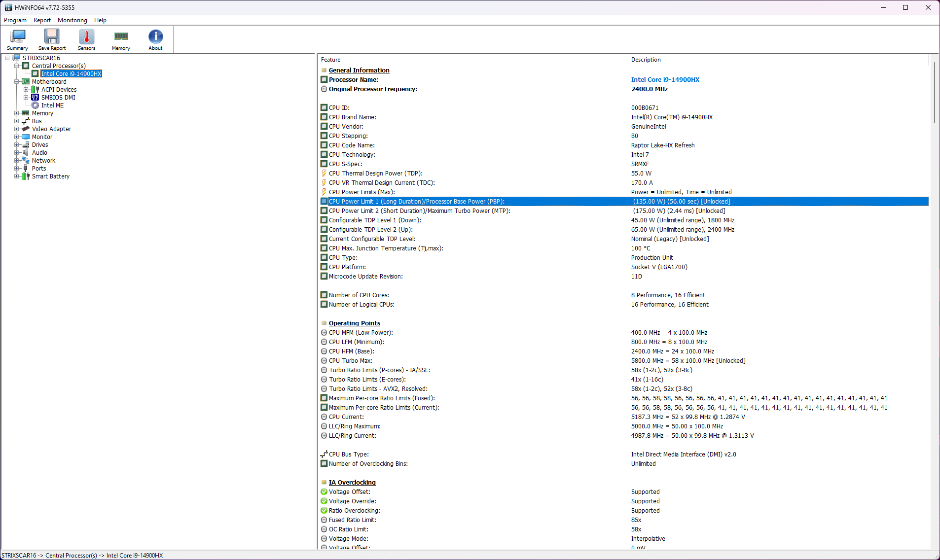The height and width of the screenshot is (560, 940).
Task: Expand the Memory tree node
Action: tap(17, 113)
